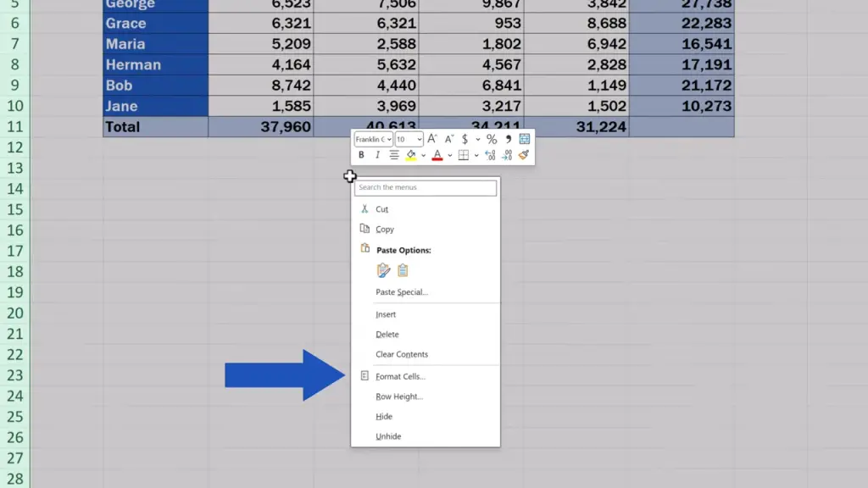Click the Decrease Decimal icon
This screenshot has height=488, width=868.
507,155
